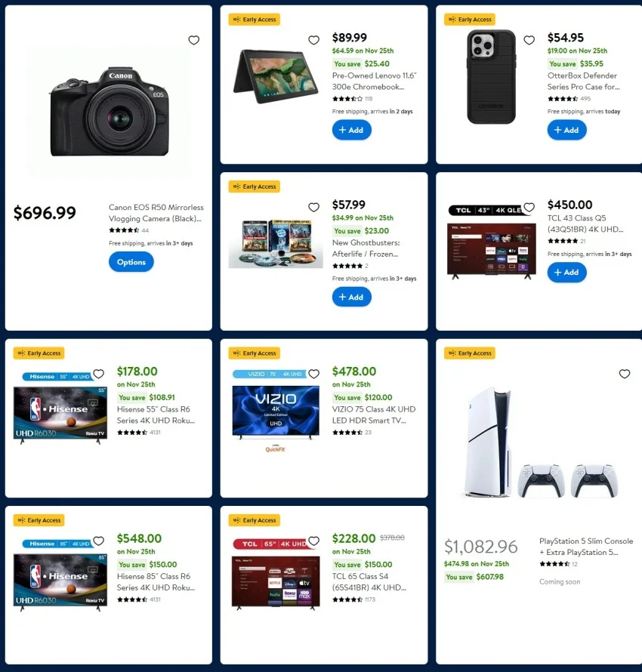
Task: Open the Hisense 85" Class R6 title link
Action: (156, 582)
